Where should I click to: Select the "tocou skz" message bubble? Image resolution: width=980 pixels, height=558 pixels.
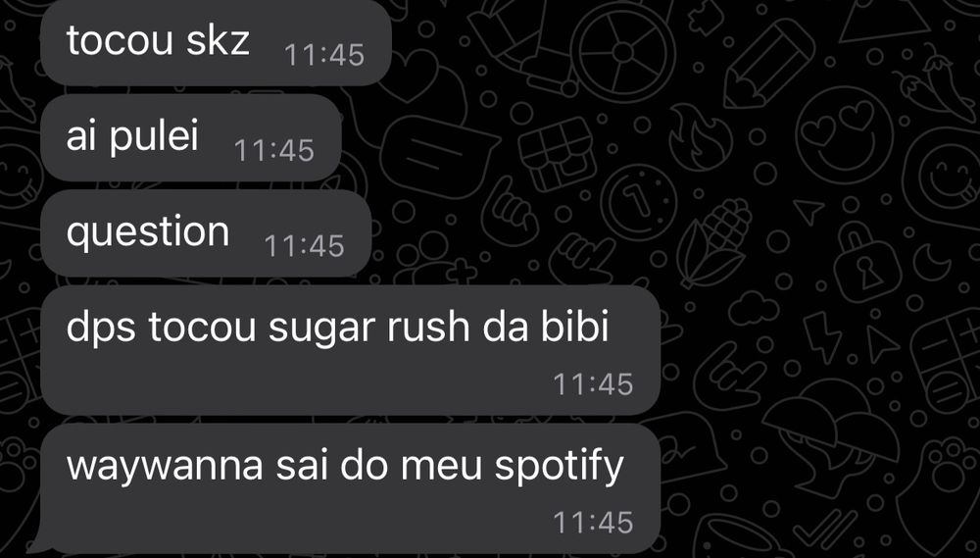(x=216, y=42)
